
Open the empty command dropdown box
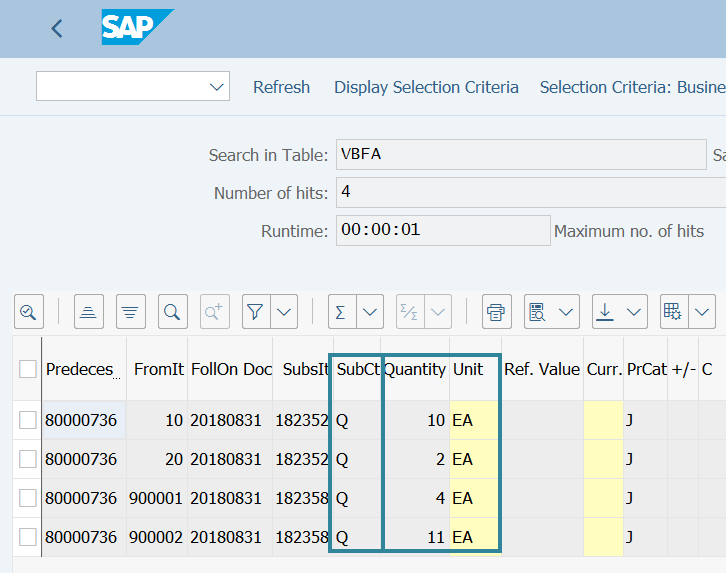click(133, 86)
